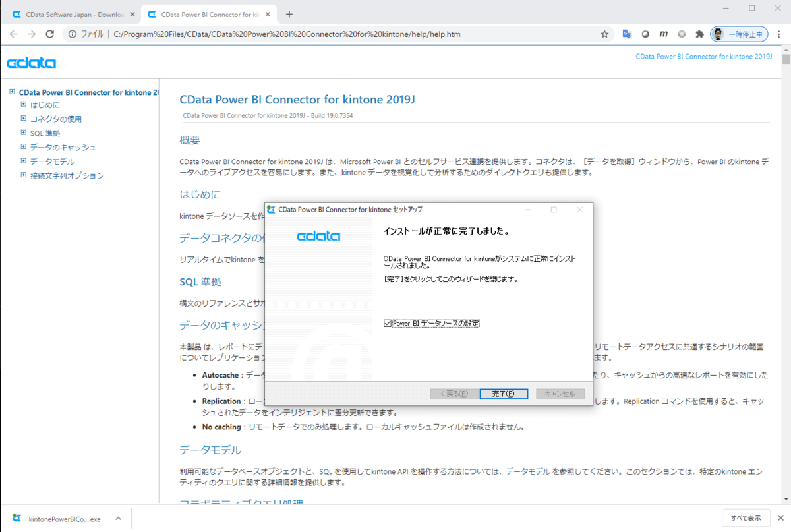Expand the SQL 準拠 tree node
The height and width of the screenshot is (532, 791).
pyautogui.click(x=23, y=133)
